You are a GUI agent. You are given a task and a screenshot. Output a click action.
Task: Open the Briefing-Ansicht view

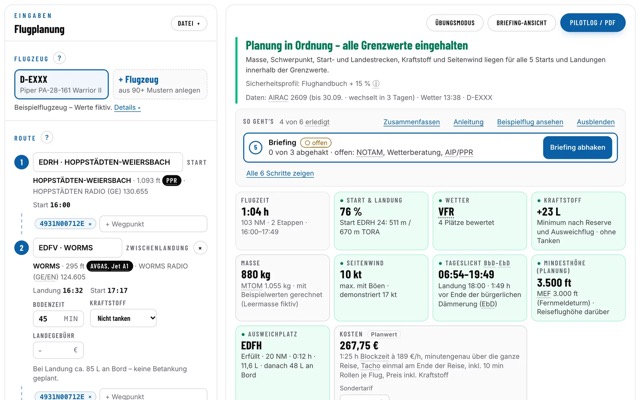tap(521, 23)
